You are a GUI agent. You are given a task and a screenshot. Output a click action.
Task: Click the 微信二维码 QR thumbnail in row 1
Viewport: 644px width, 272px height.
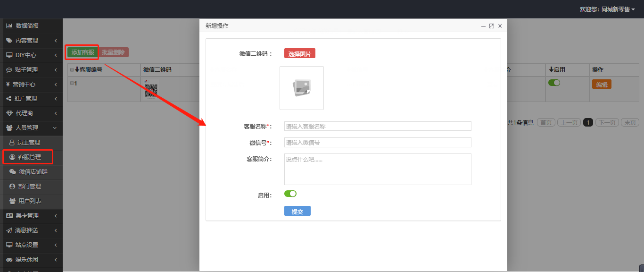[151, 89]
